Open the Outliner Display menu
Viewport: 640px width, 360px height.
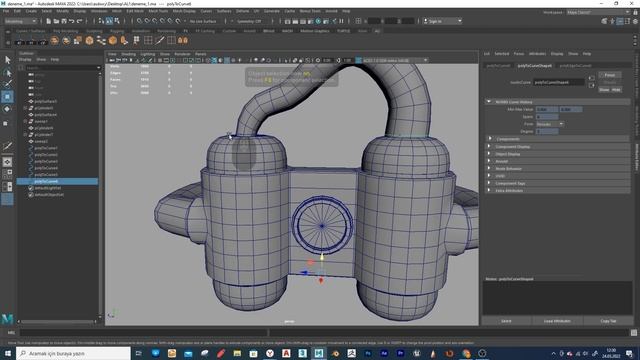click(25, 60)
